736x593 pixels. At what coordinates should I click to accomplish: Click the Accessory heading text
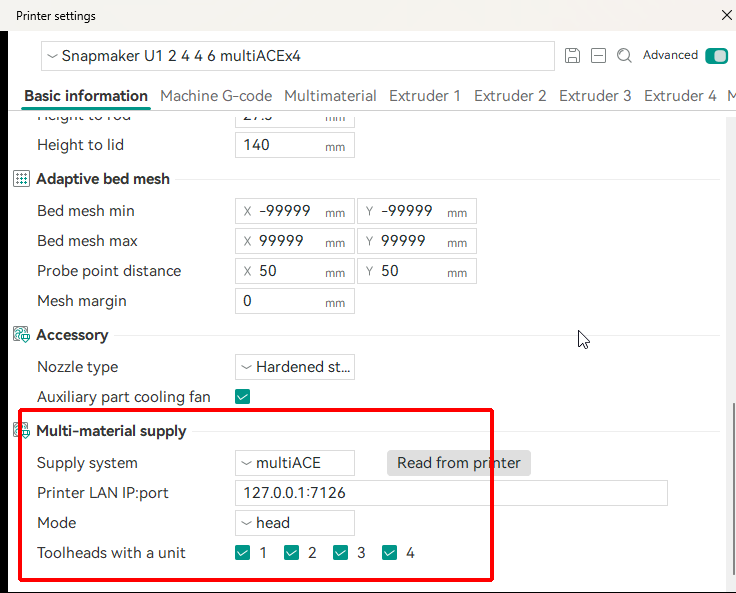click(x=72, y=335)
